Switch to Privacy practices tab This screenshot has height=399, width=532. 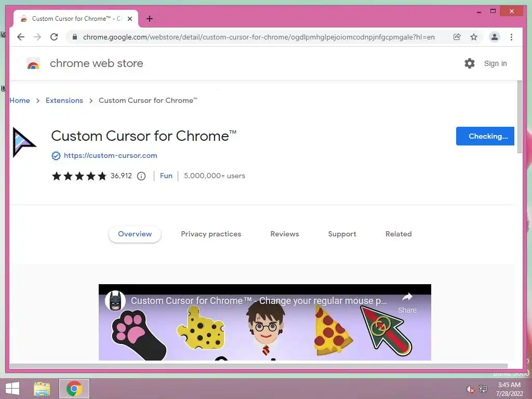[x=211, y=234]
